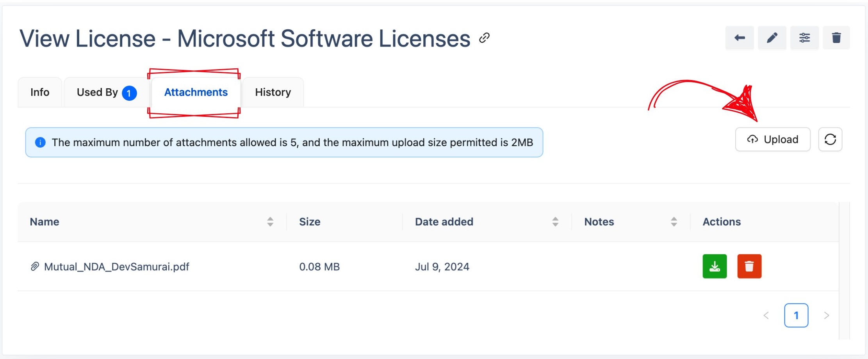Open the sliders settings icon
Screen dimensions: 868x359
804,38
